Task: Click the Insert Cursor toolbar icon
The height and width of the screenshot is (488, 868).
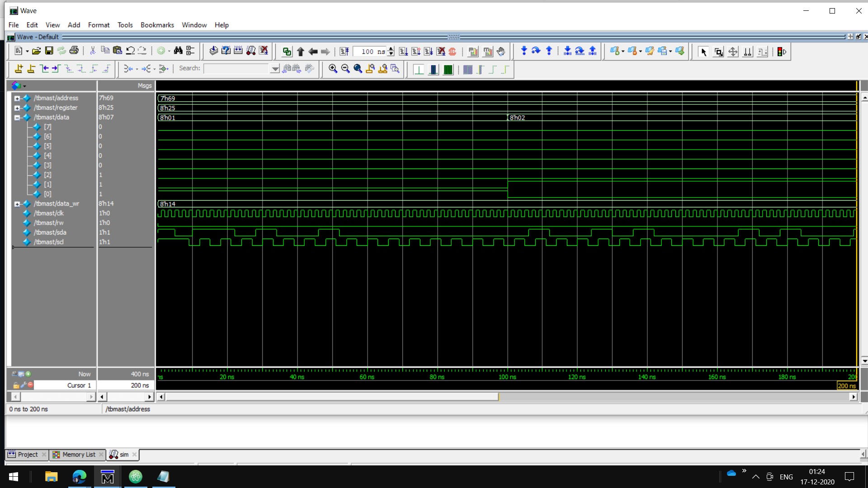Action: 19,69
